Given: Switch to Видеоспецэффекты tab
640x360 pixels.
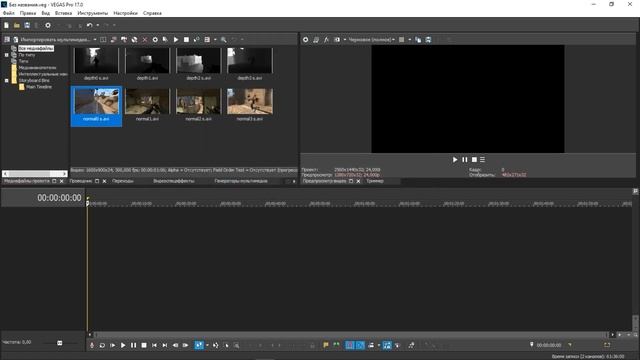Looking at the screenshot, I should pos(173,181).
